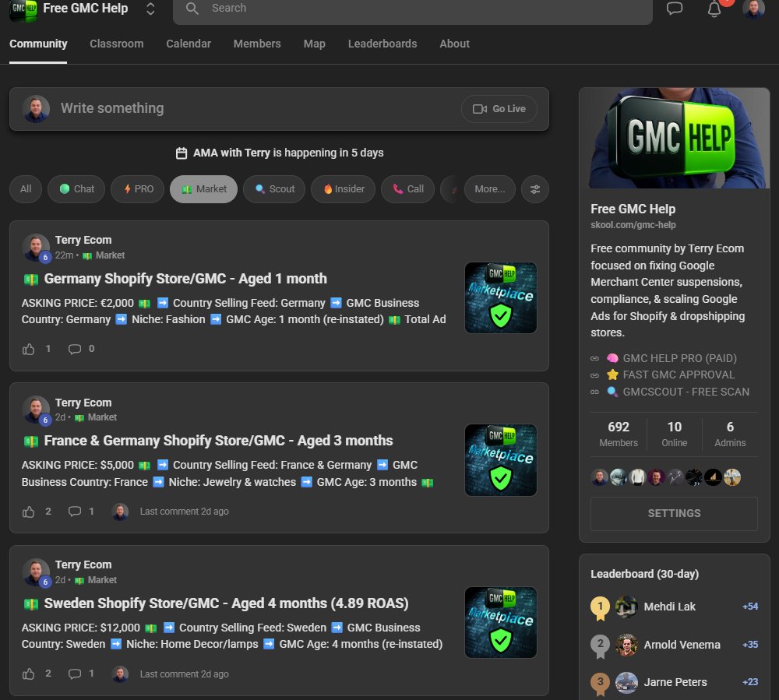The image size is (779, 700).
Task: Open Mehdi Lak leaderboard profile
Action: pyautogui.click(x=670, y=607)
